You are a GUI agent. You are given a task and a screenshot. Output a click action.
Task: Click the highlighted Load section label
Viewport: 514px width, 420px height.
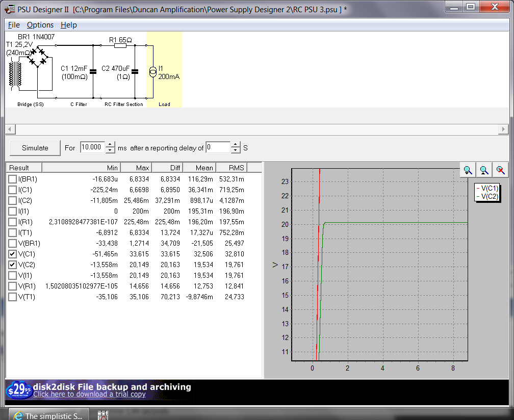pyautogui.click(x=164, y=104)
